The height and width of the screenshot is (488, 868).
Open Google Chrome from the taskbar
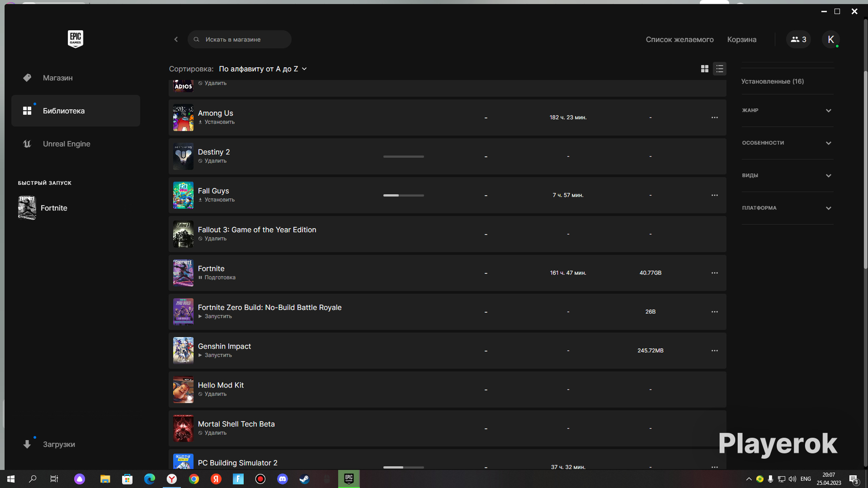(x=194, y=479)
